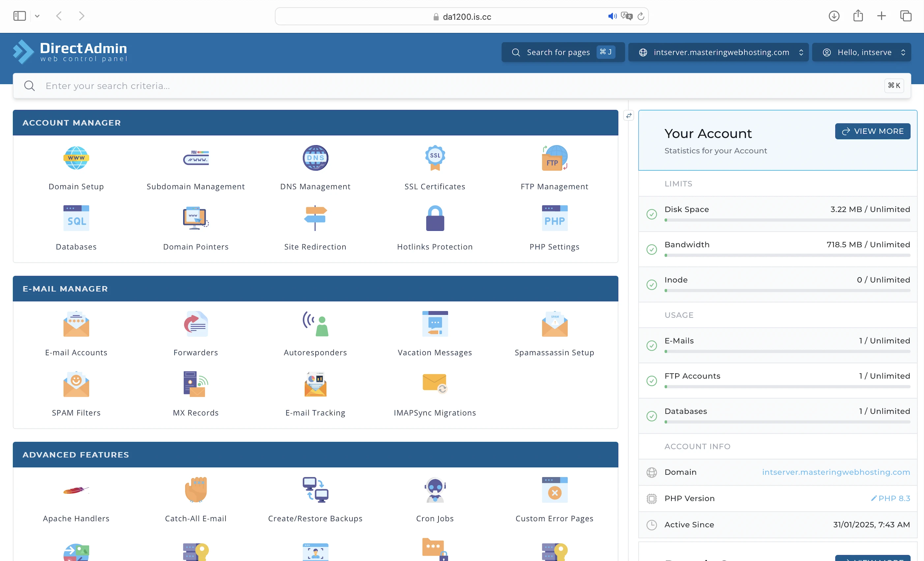Screen dimensions: 924x561
Task: Open the Hello, intserve user menu
Action: (x=861, y=52)
